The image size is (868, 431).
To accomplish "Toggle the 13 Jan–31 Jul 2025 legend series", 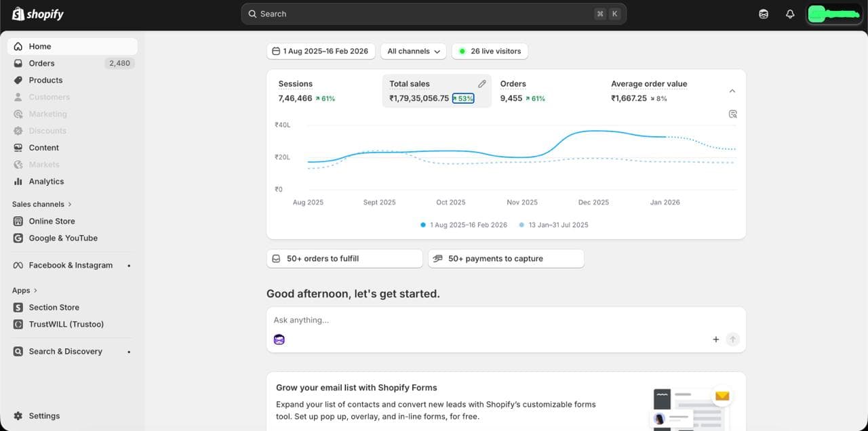I will click(x=553, y=225).
